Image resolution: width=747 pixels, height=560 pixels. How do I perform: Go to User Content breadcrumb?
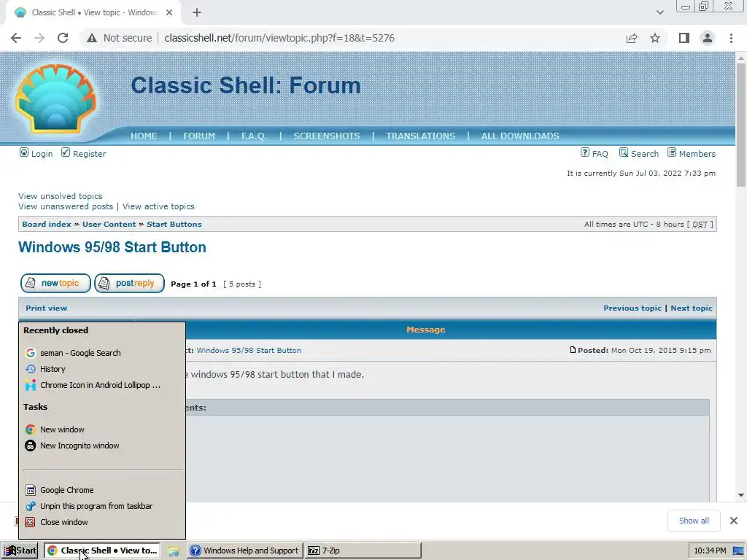click(109, 225)
